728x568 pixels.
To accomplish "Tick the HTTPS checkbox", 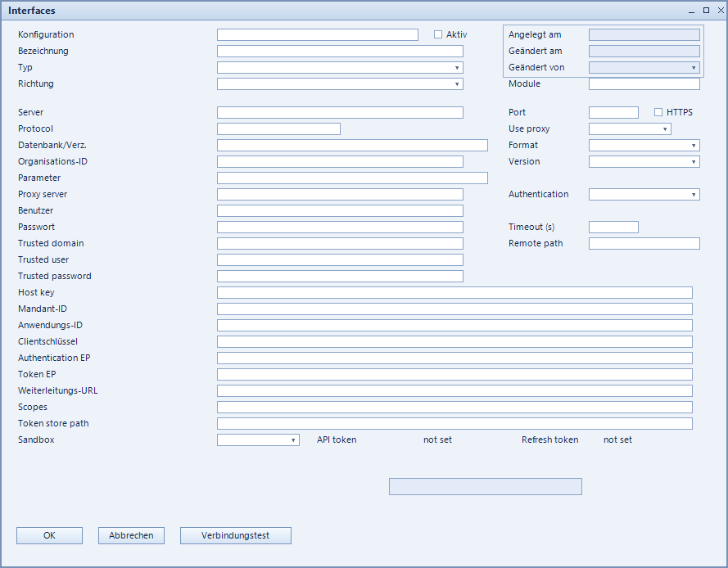I will pyautogui.click(x=658, y=112).
